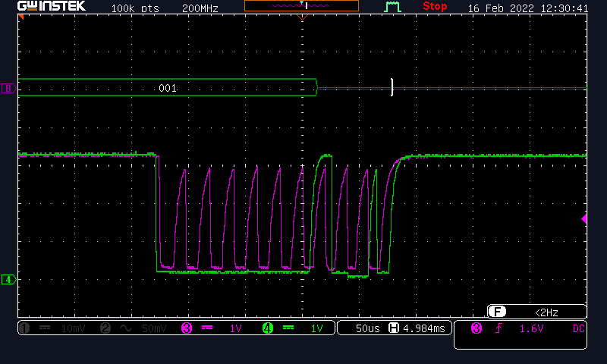Click the rising edge trigger slope icon
The width and height of the screenshot is (607, 364).
click(499, 328)
